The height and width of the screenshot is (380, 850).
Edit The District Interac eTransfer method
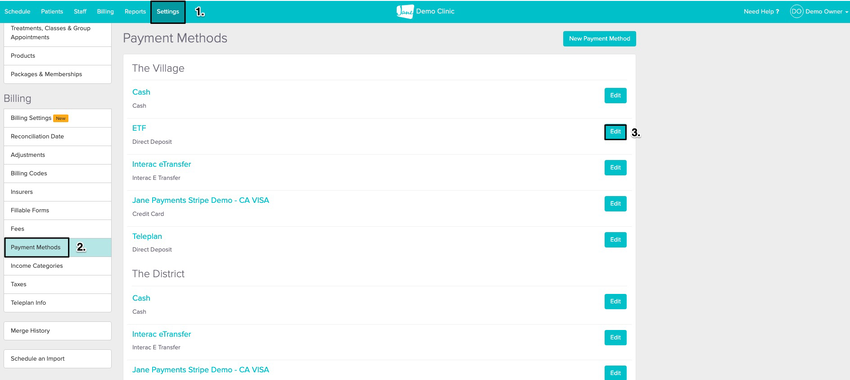pyautogui.click(x=615, y=338)
